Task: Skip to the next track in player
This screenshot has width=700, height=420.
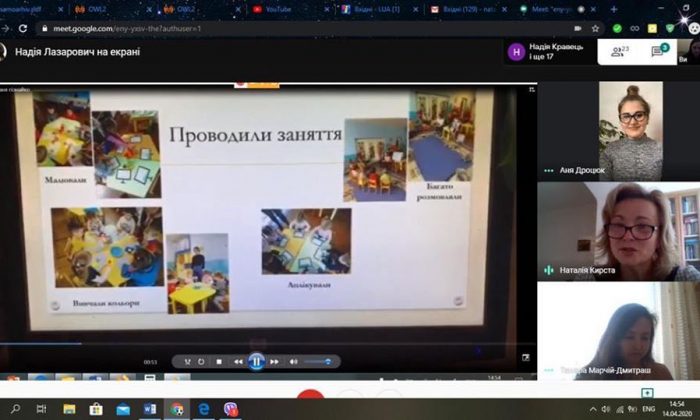Action: click(x=274, y=361)
